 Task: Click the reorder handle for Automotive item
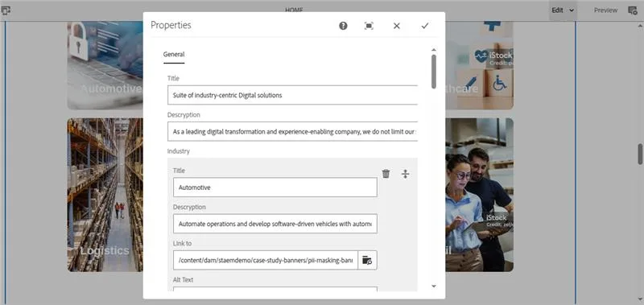coord(406,174)
